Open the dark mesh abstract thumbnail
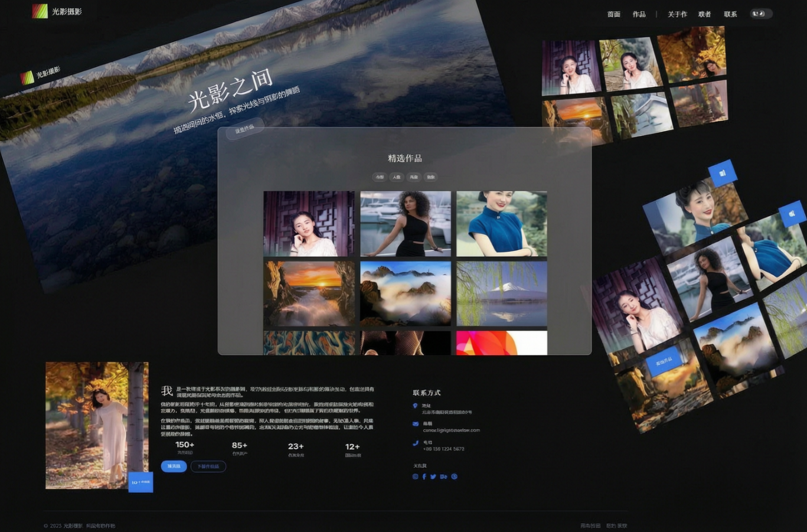 pos(405,342)
